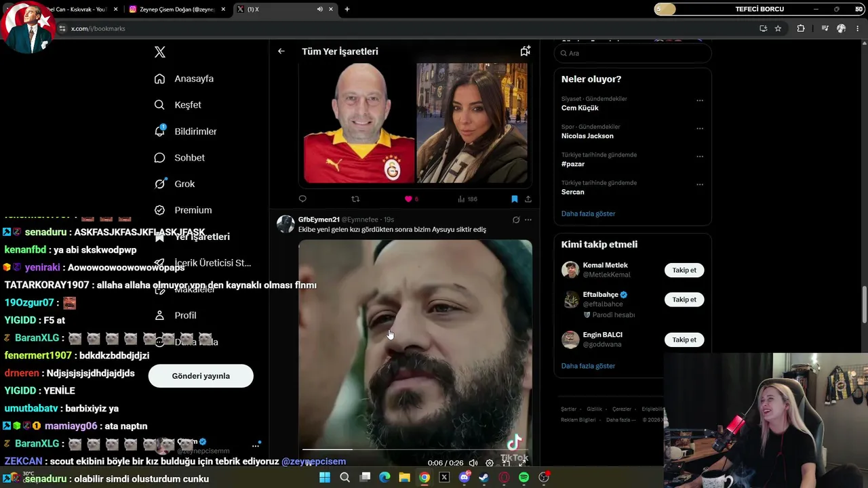Image resolution: width=868 pixels, height=488 pixels.
Task: Open Keşfet from the sidebar
Action: tap(178, 105)
